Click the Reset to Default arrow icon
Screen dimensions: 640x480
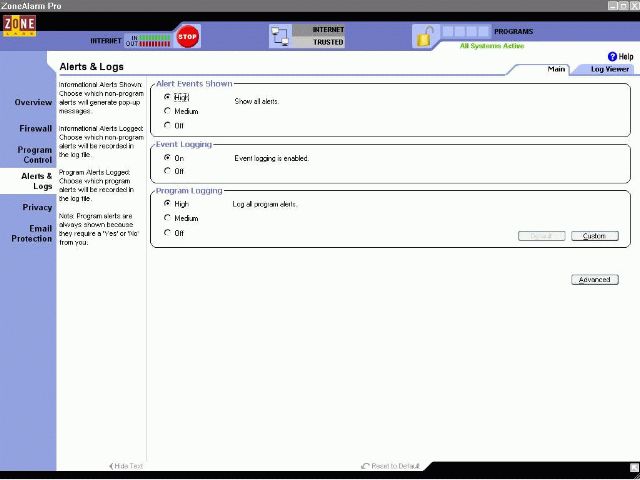pyautogui.click(x=365, y=466)
